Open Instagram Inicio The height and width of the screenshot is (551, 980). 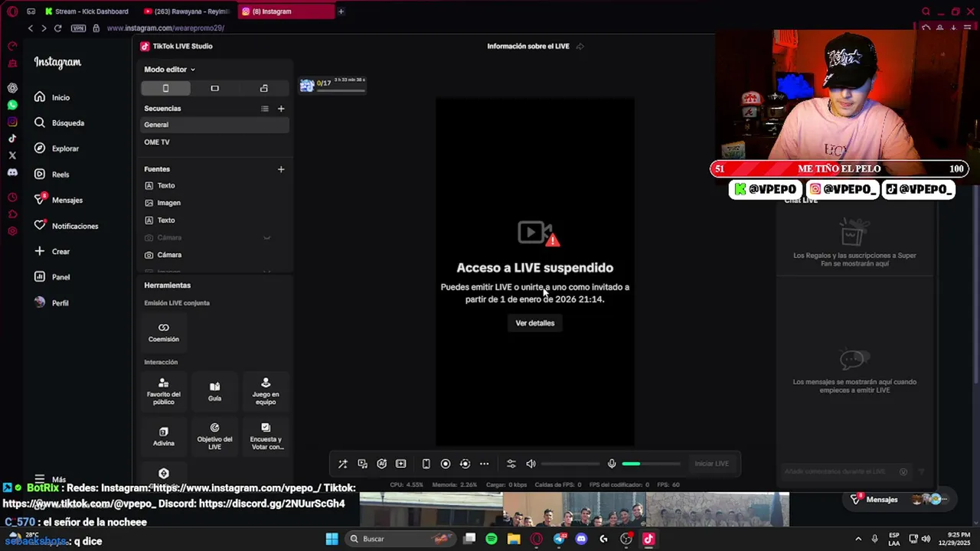pyautogui.click(x=52, y=97)
